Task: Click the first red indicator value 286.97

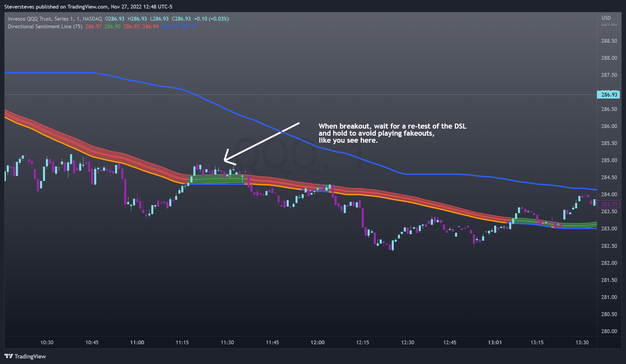Action: pyautogui.click(x=93, y=26)
